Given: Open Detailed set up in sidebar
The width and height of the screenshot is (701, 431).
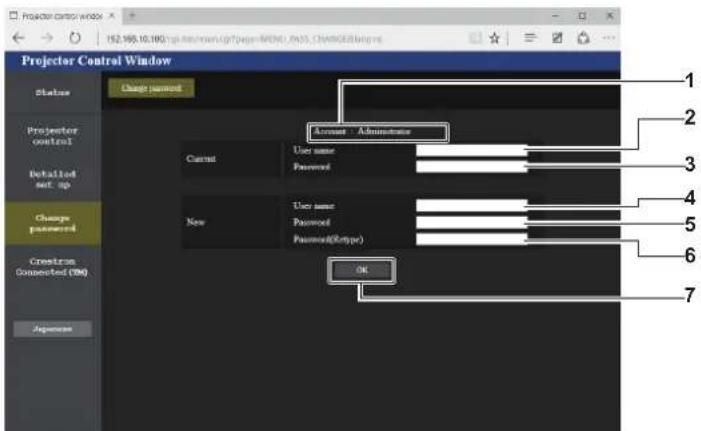Looking at the screenshot, I should pos(53,179).
